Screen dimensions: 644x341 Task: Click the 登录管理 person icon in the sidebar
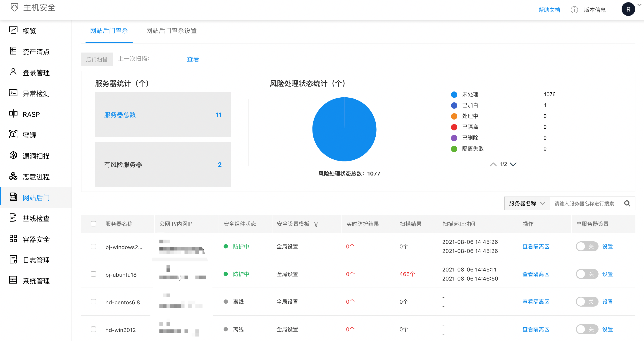(x=13, y=72)
